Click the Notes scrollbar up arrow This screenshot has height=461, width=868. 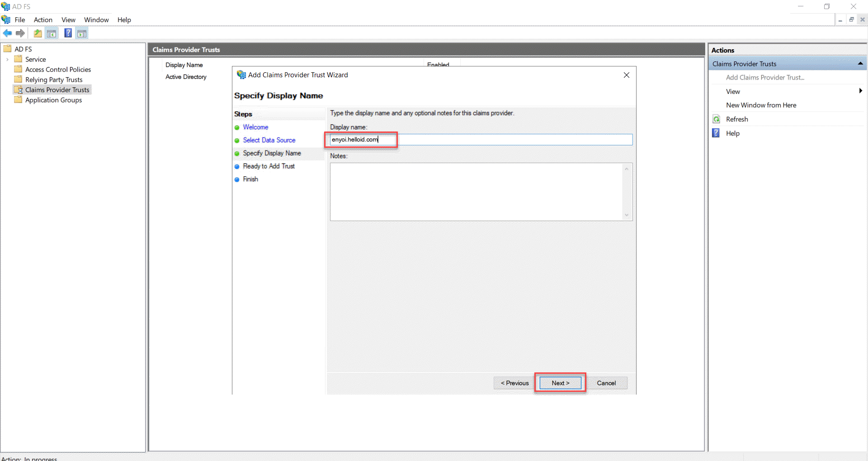(627, 169)
